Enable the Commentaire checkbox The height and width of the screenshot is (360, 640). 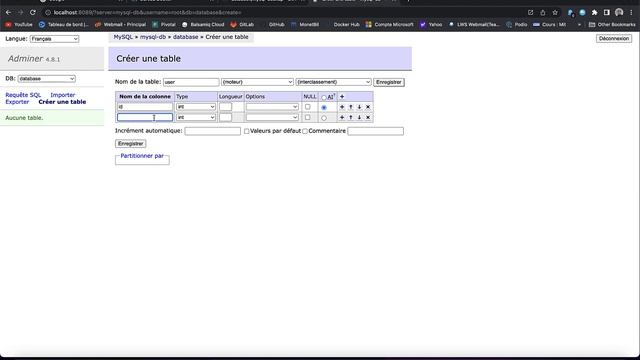tap(305, 131)
